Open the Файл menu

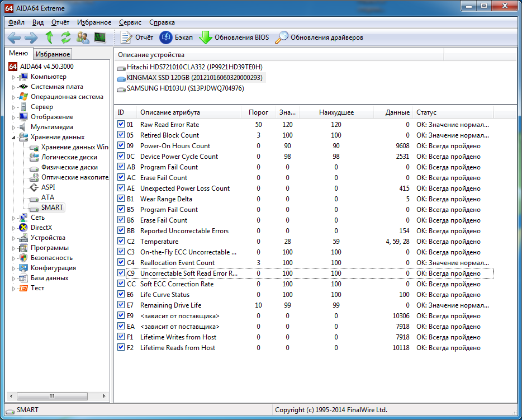point(16,22)
